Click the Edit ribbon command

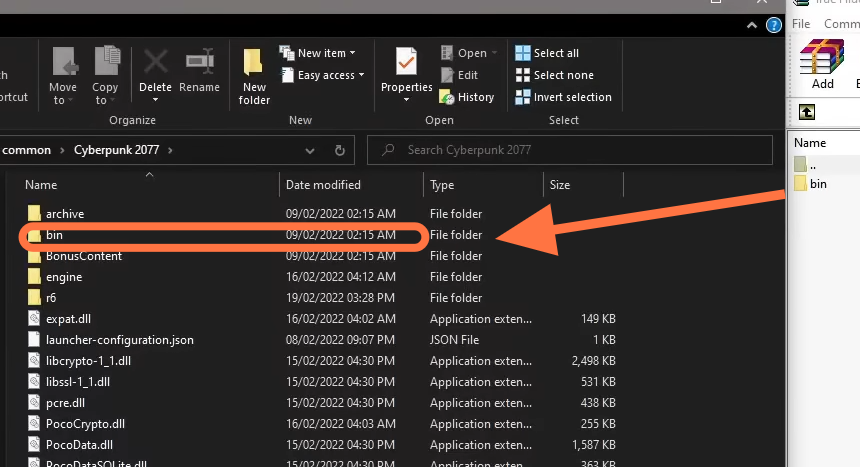pyautogui.click(x=460, y=75)
